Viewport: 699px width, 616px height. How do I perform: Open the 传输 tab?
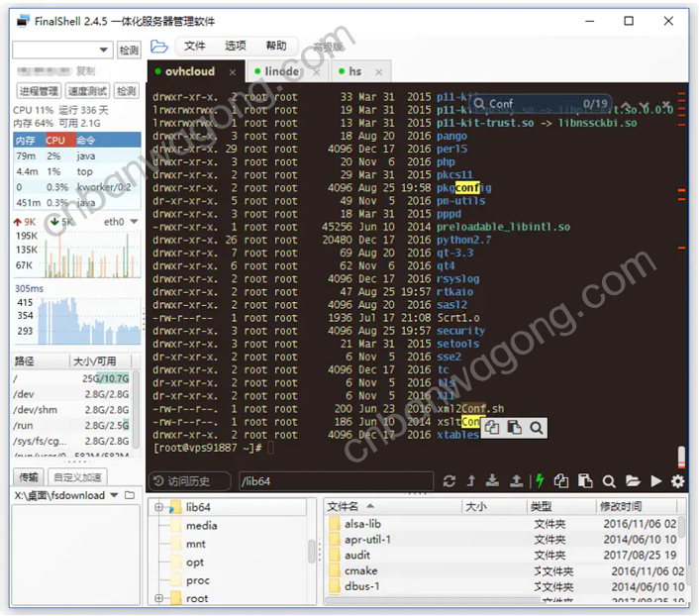click(29, 476)
